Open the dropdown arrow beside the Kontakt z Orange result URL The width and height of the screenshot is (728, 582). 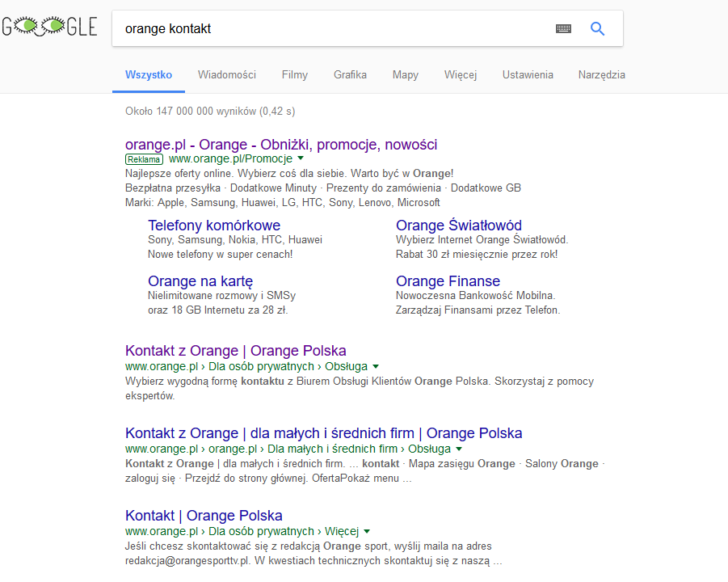pos(377,366)
